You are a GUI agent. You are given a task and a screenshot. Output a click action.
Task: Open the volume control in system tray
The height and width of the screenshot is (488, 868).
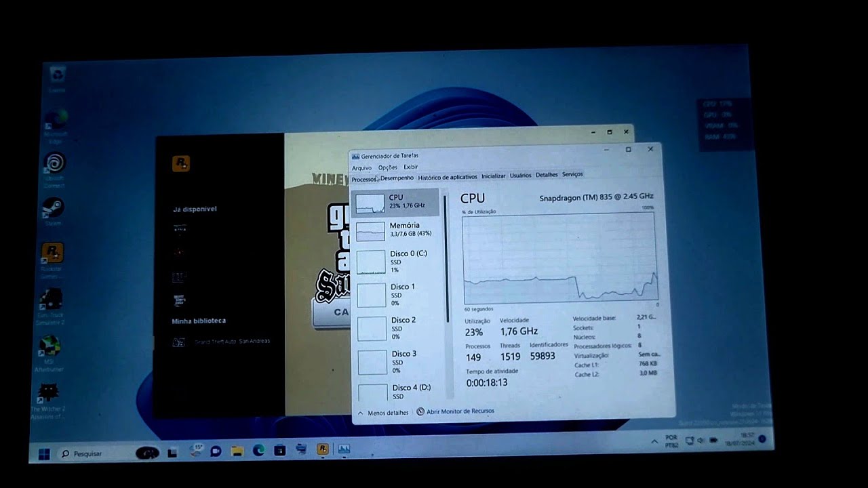701,441
